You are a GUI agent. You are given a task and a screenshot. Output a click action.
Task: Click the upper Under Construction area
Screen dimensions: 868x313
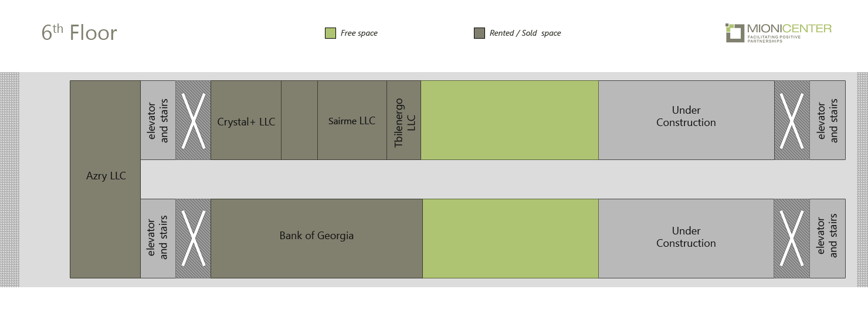point(686,120)
